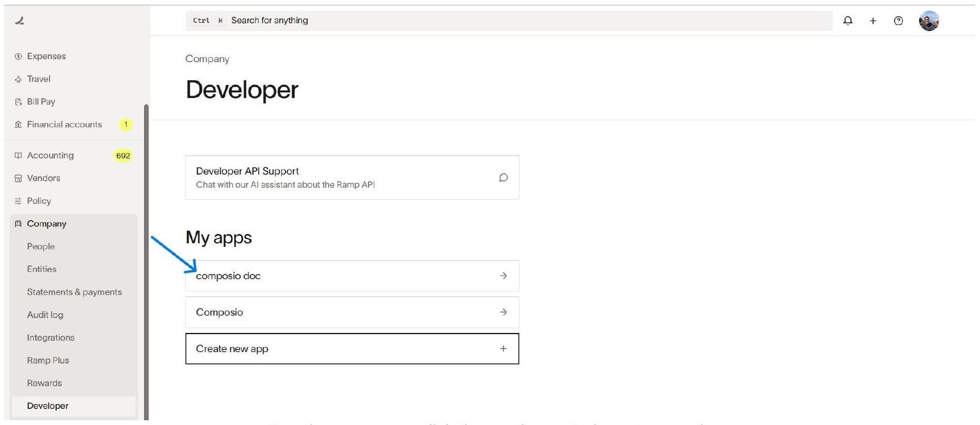Click the Ramp logo icon
Image resolution: width=980 pixels, height=425 pixels.
pos(19,21)
